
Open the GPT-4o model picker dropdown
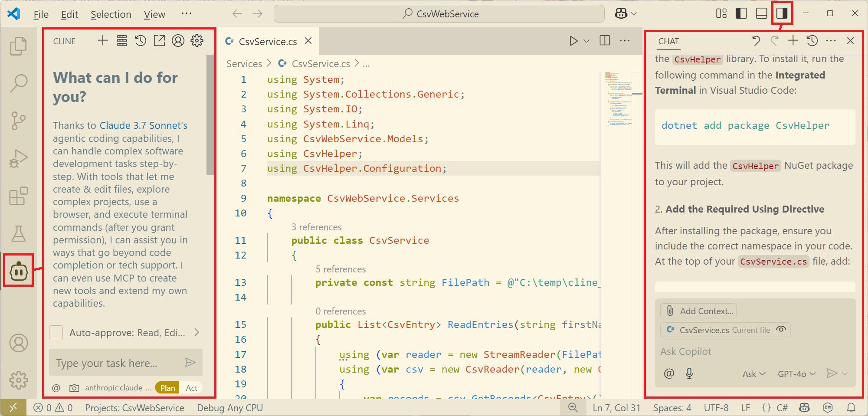pyautogui.click(x=796, y=374)
